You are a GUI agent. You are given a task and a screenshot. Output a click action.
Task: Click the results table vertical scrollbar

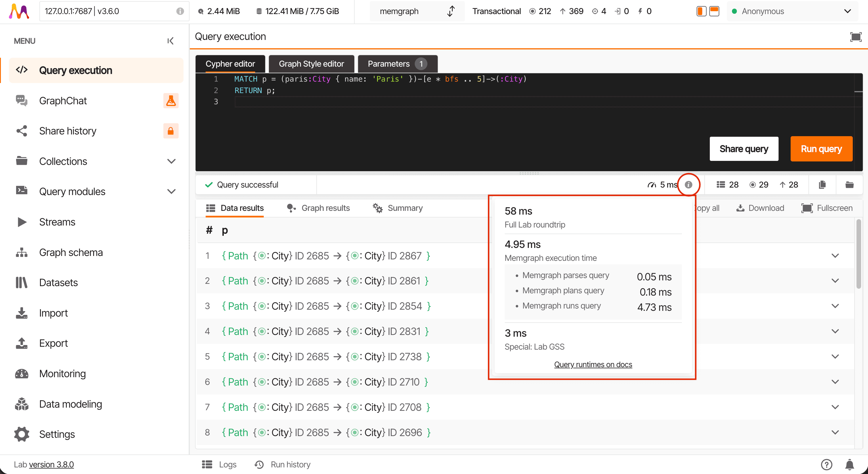pos(858,254)
